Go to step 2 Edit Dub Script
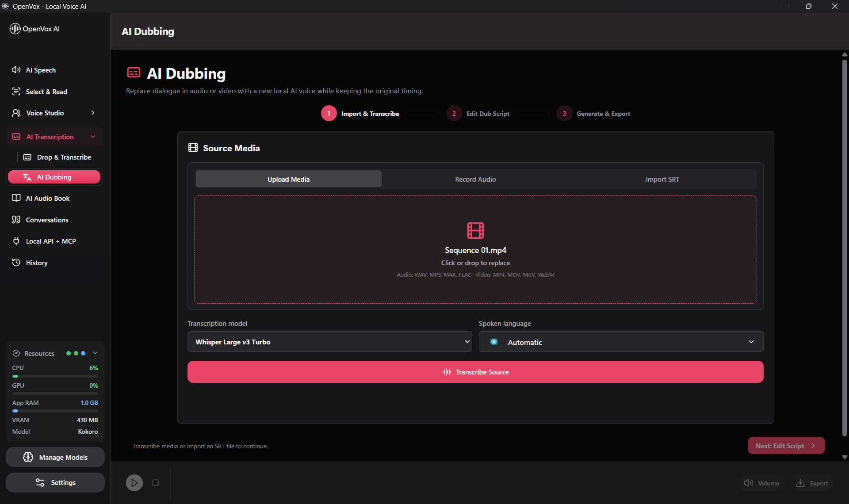849x504 pixels. [478, 113]
